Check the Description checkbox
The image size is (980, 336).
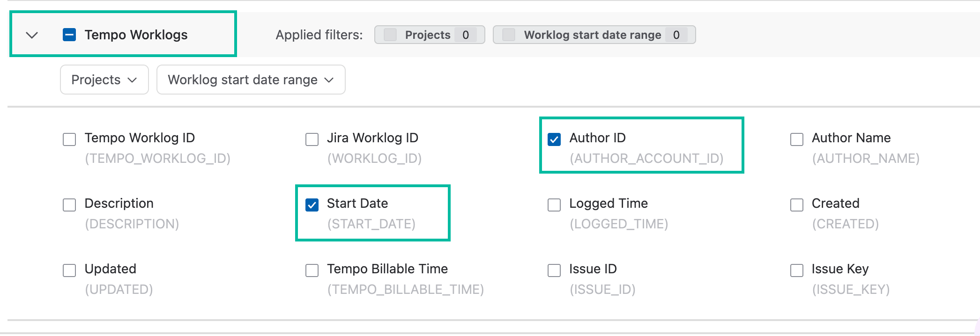pos(69,205)
